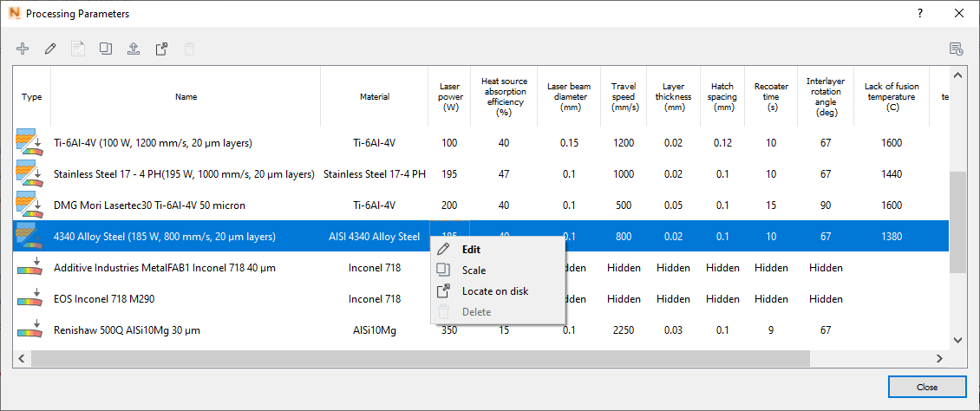Click the type icon of DMG Mori Lasertec30 row
The image size is (980, 411).
(x=31, y=205)
